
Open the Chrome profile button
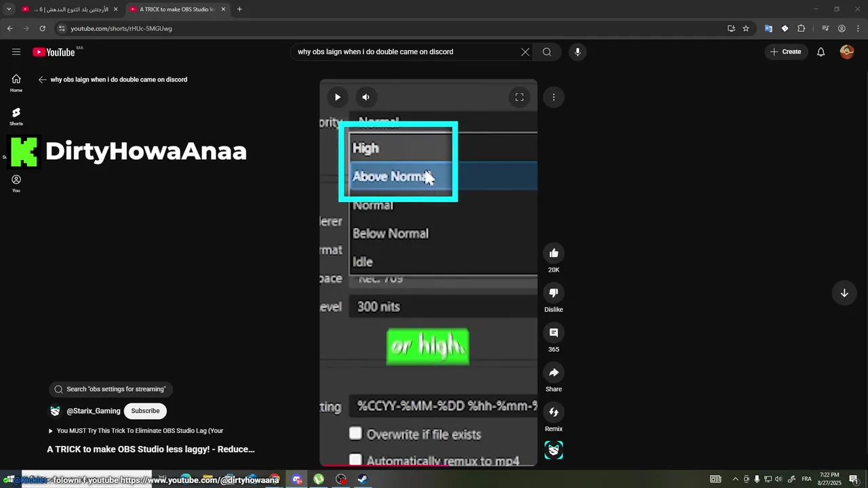pos(842,28)
